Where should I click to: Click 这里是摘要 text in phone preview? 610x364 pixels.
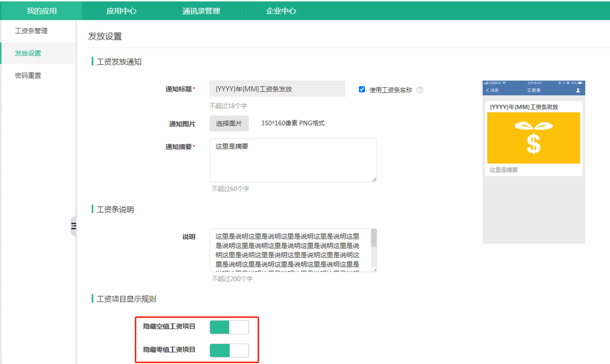503,170
